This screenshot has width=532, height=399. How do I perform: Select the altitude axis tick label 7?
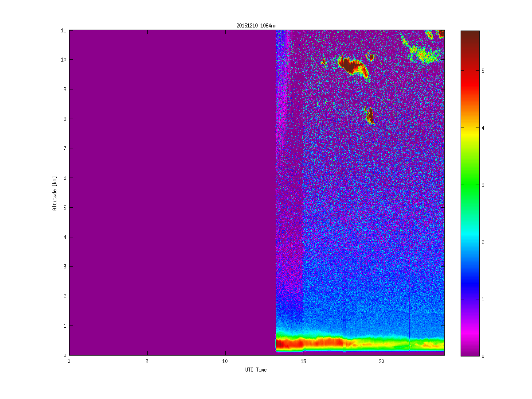pos(65,148)
